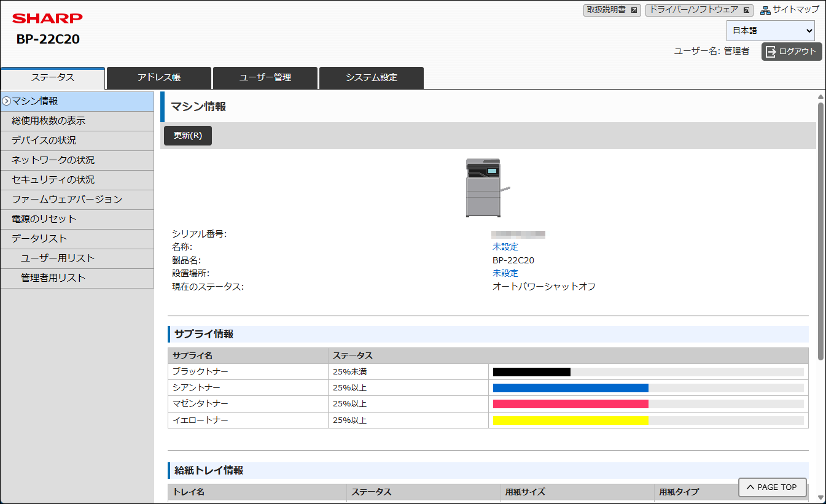Select デバイスの状況 in the sidebar
The width and height of the screenshot is (826, 504).
tap(77, 141)
